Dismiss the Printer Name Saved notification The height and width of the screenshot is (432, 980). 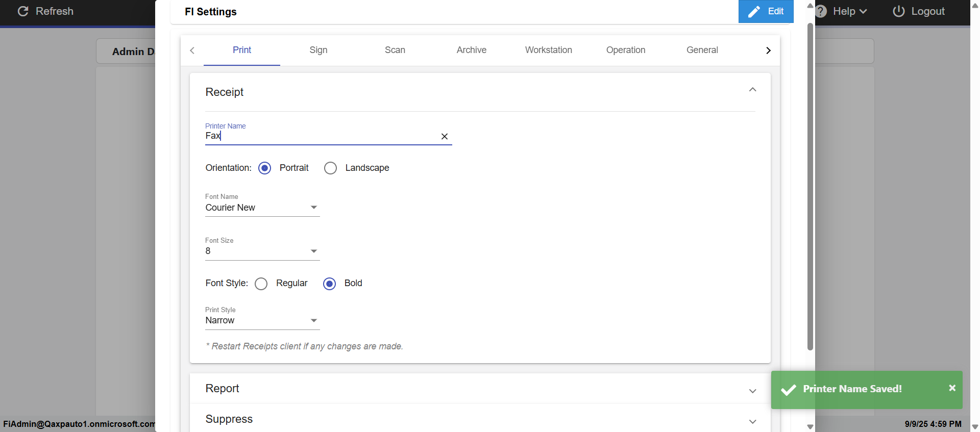(952, 388)
